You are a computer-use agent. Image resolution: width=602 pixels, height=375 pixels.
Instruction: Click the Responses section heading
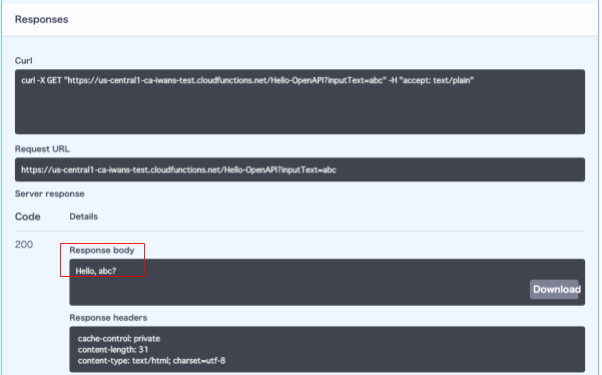41,20
